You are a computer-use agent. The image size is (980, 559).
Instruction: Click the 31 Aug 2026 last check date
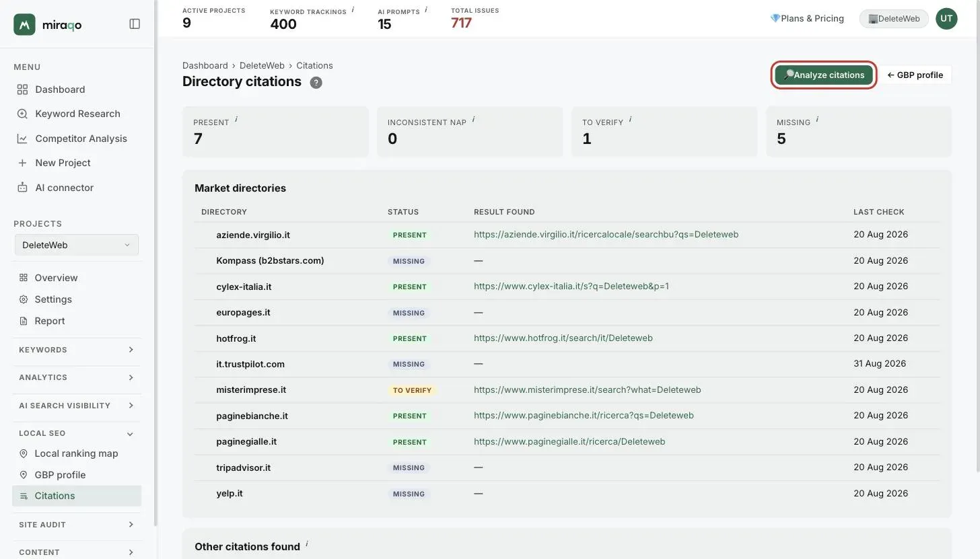[880, 364]
